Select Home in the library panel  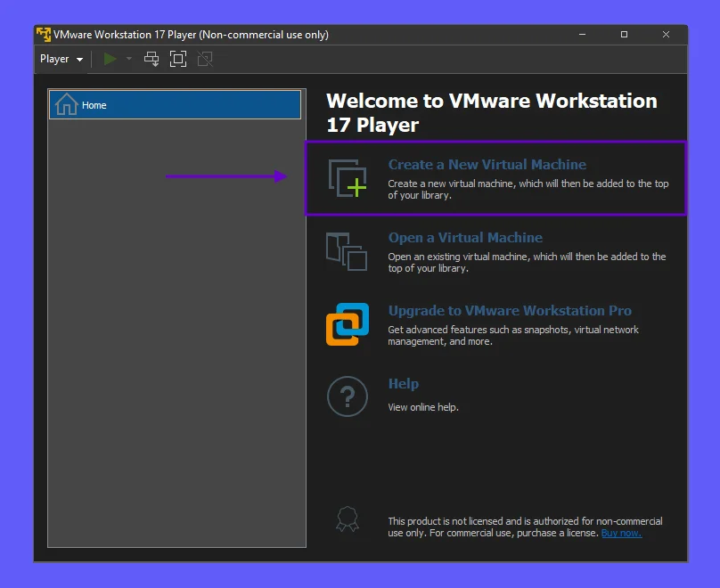coord(175,105)
